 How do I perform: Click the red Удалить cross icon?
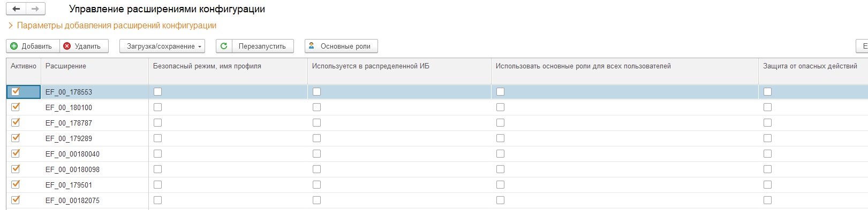tap(67, 46)
